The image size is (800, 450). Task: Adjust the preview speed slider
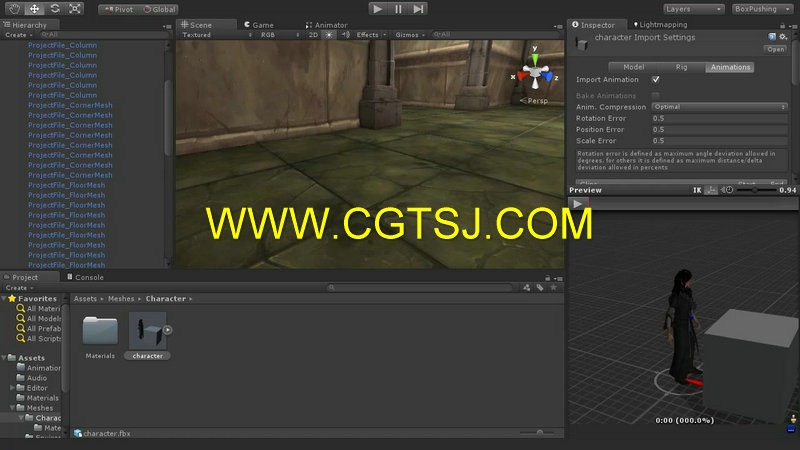(755, 190)
